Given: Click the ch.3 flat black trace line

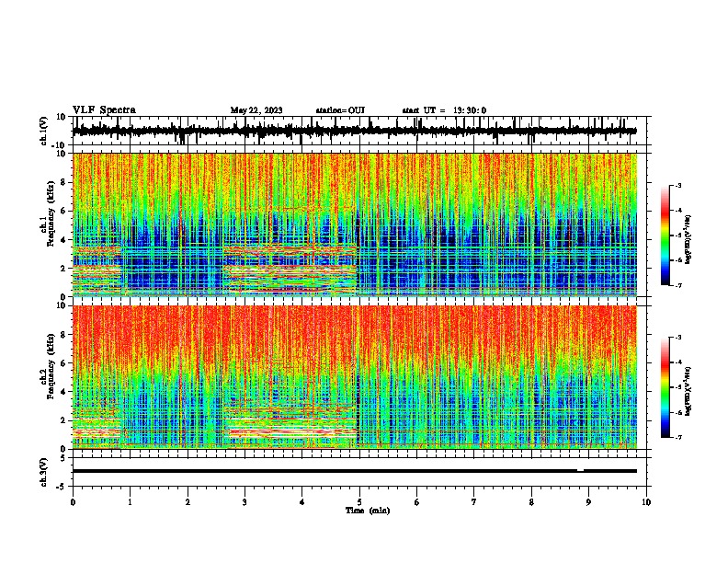Looking at the screenshot, I should [354, 471].
